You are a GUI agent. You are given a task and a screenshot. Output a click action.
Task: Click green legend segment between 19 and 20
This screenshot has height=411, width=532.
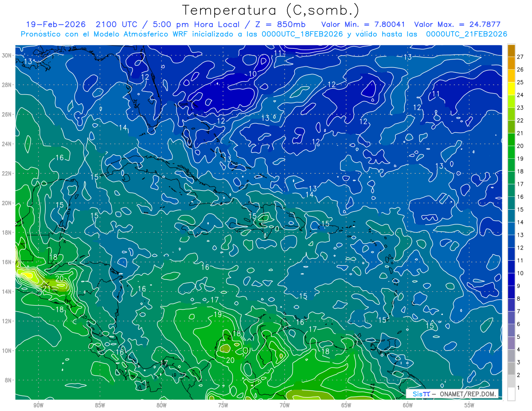click(511, 153)
